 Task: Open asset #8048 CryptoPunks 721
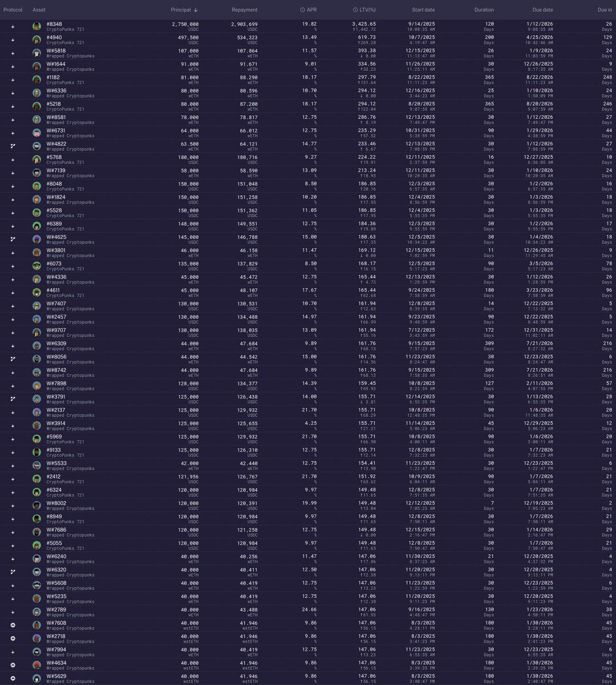click(65, 186)
